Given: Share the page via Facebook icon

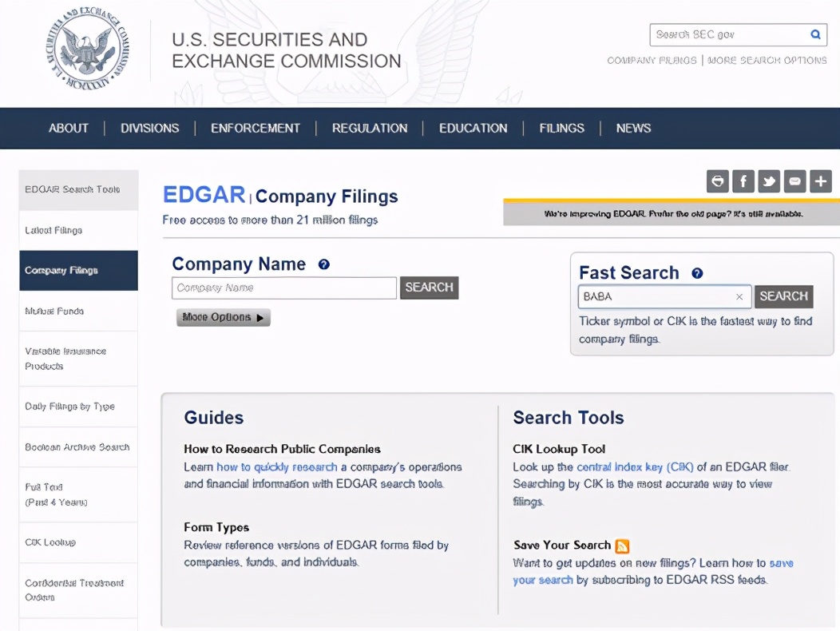Looking at the screenshot, I should (743, 181).
